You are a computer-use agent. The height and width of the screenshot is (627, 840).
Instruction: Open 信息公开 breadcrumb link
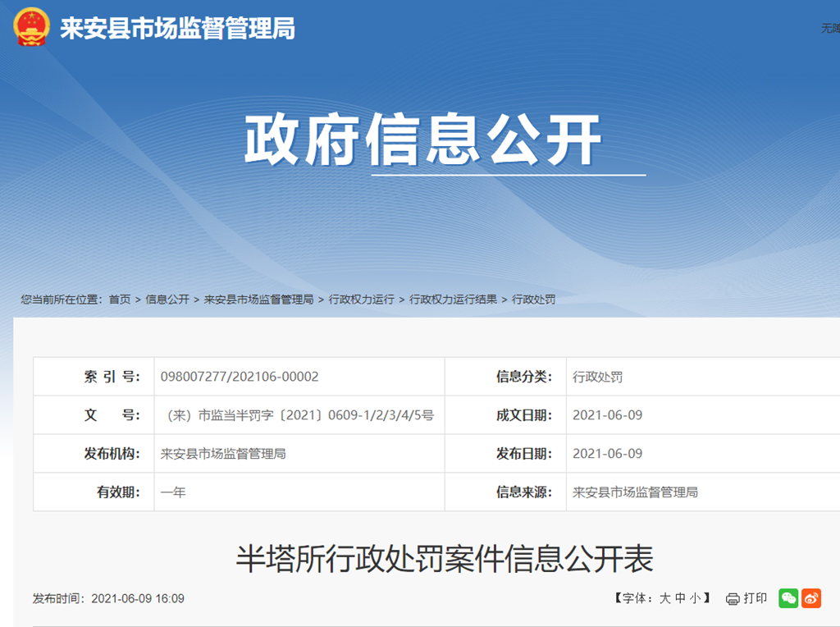pyautogui.click(x=167, y=300)
